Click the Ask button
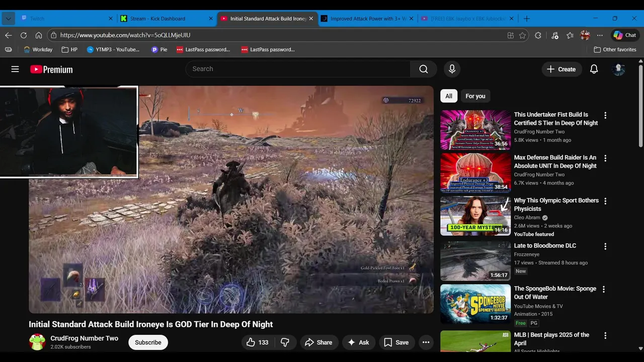 [x=359, y=342]
